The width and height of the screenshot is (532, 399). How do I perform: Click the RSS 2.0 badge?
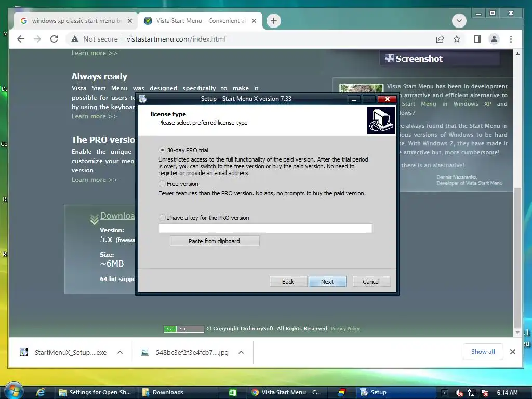pyautogui.click(x=183, y=329)
